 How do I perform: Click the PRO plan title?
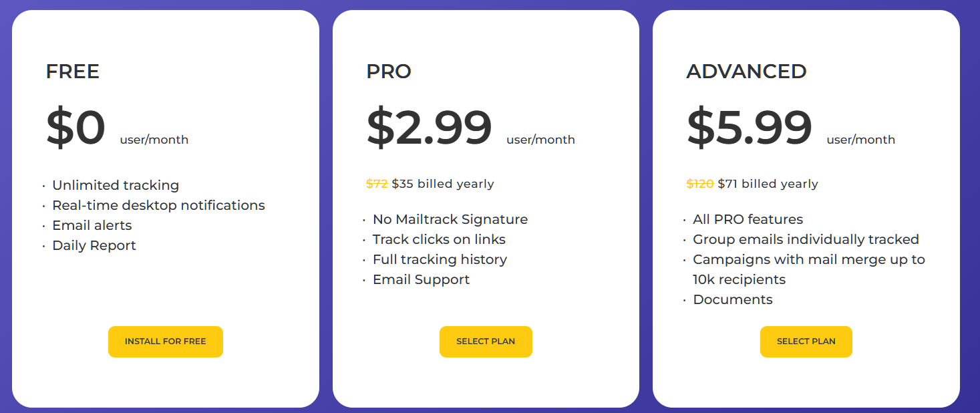point(389,72)
